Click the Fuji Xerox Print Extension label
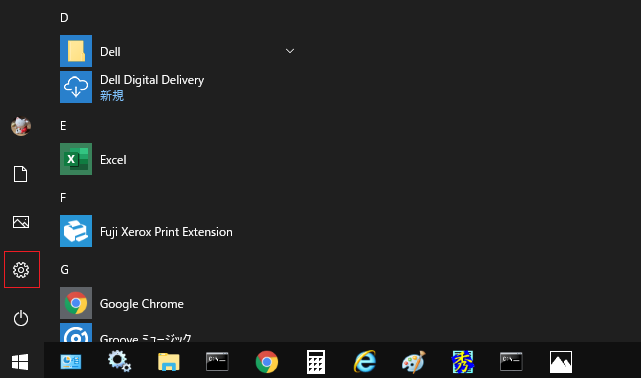This screenshot has height=378, width=641. pos(166,232)
